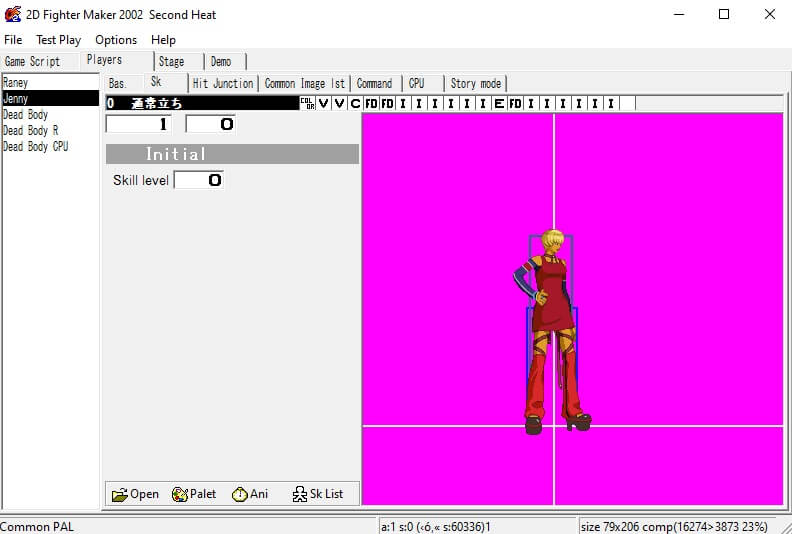The height and width of the screenshot is (534, 792).
Task: Click the Jenny sprite in the preview
Action: click(553, 331)
